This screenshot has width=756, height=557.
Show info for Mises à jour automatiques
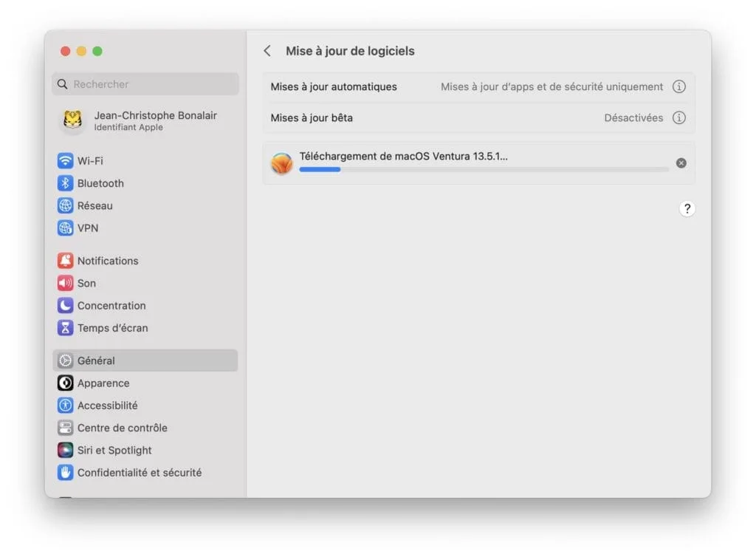(679, 86)
